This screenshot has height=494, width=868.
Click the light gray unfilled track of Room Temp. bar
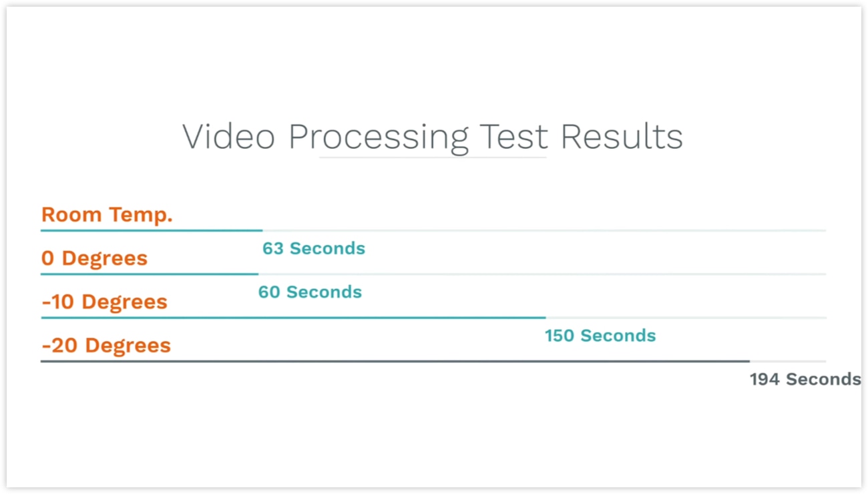click(x=544, y=230)
